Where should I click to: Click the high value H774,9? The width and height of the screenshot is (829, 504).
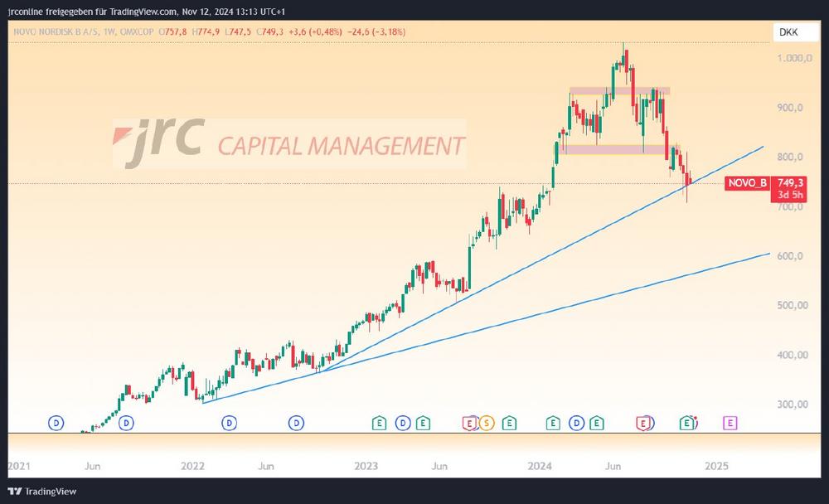[x=206, y=31]
